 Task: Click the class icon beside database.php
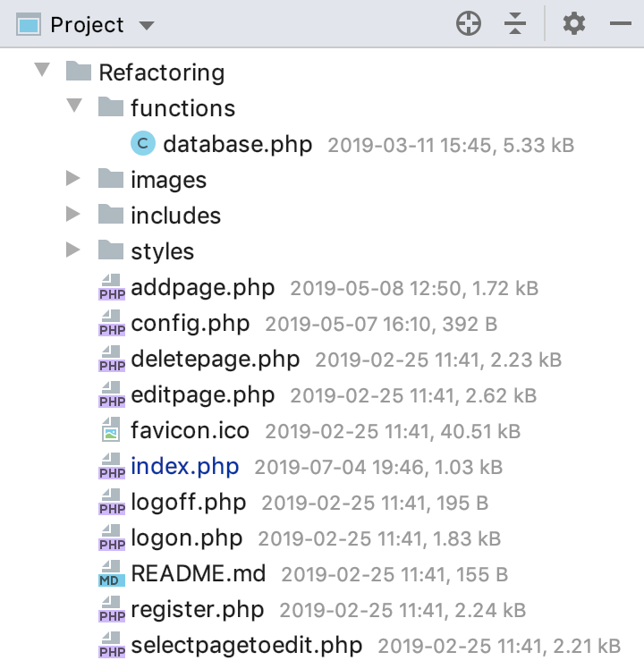(143, 143)
